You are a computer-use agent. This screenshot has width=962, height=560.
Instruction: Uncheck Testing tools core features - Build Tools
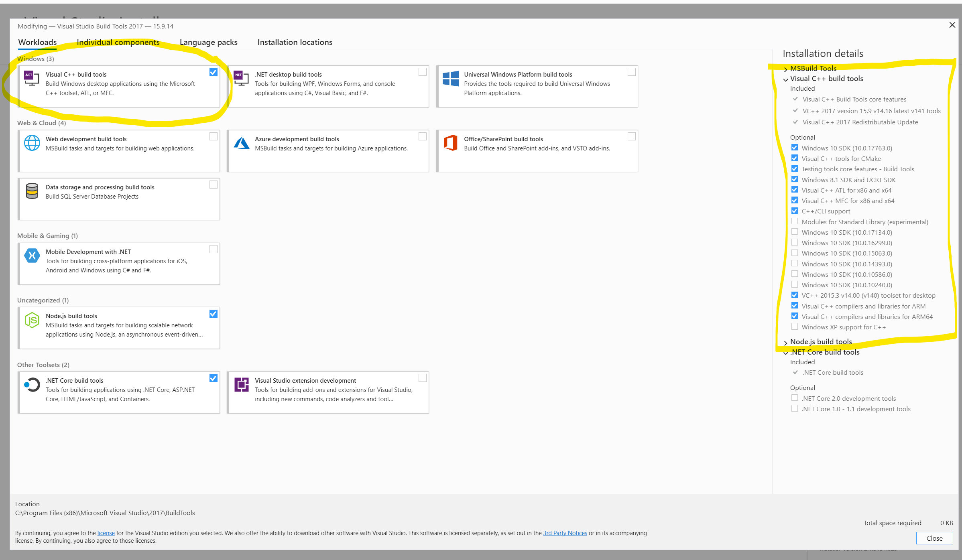[795, 168]
